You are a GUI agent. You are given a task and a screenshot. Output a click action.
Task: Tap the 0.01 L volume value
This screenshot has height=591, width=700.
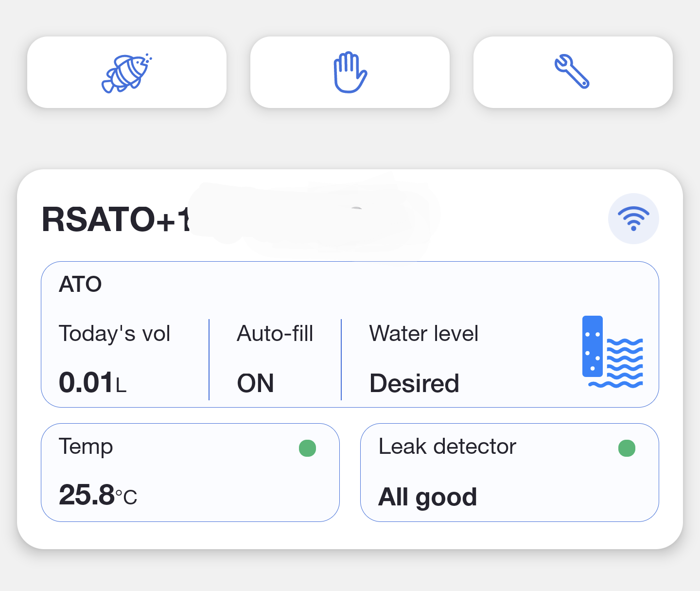click(92, 383)
